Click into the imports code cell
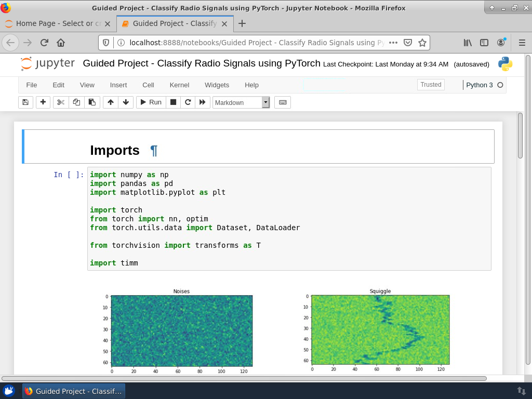This screenshot has width=532, height=399. point(289,219)
